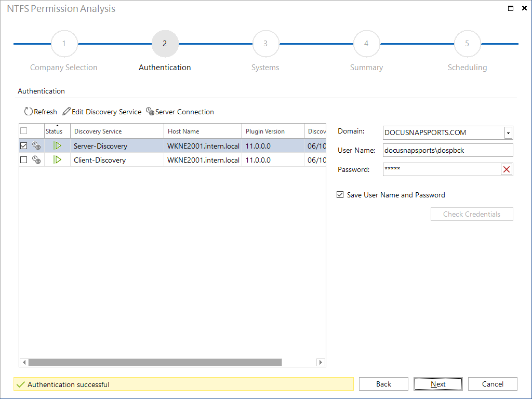Click the Authentication successful message

(69, 384)
